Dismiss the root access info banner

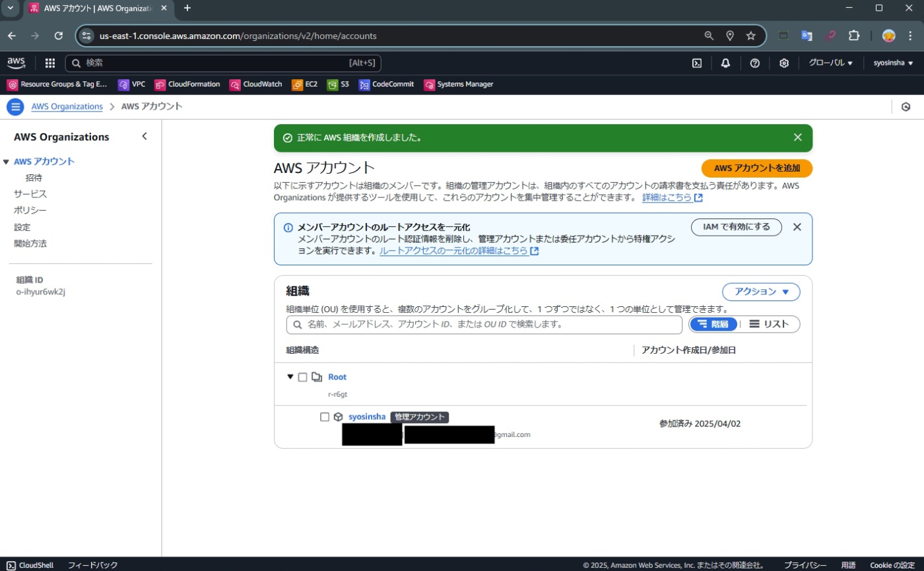(x=797, y=227)
